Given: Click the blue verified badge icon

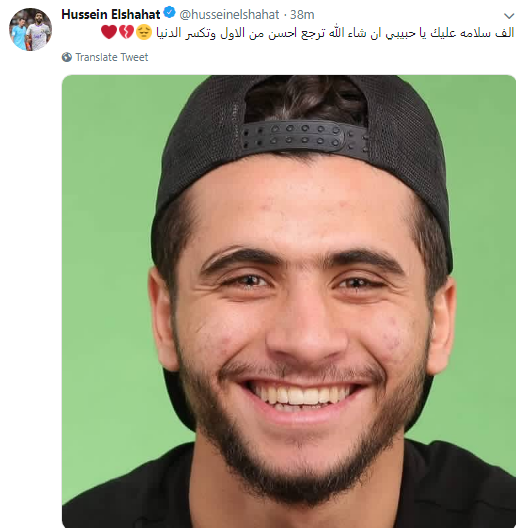Looking at the screenshot, I should pyautogui.click(x=169, y=13).
